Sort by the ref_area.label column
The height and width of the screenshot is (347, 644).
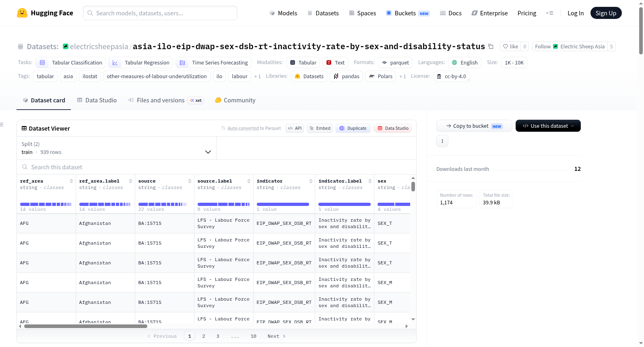(x=130, y=181)
